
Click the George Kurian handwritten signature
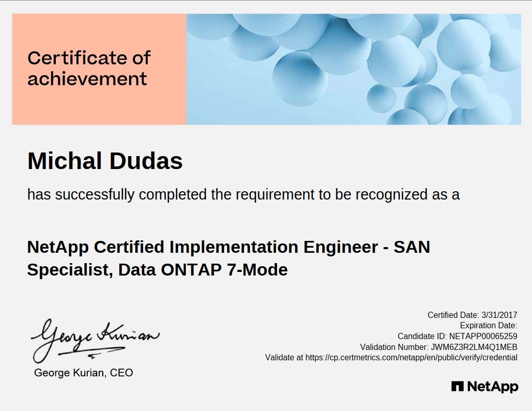pos(95,340)
